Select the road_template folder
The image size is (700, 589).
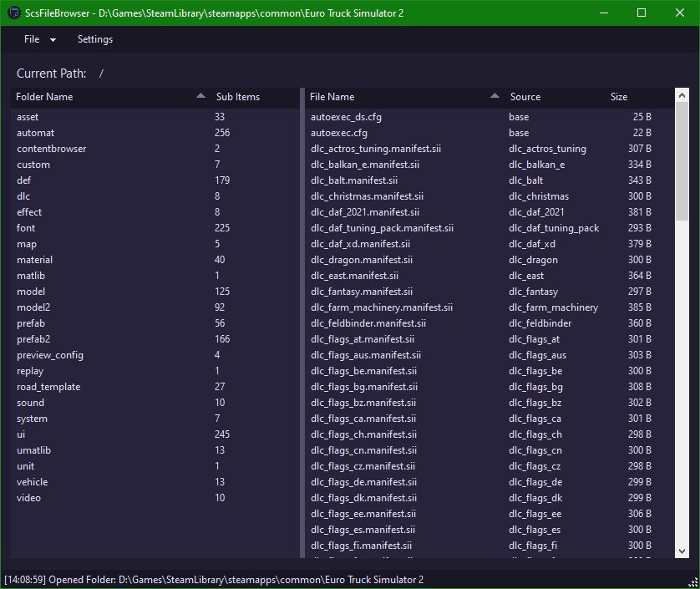155,387
